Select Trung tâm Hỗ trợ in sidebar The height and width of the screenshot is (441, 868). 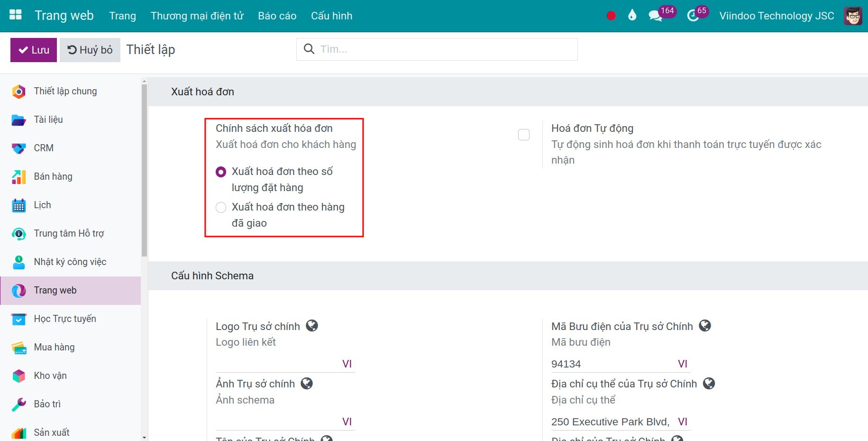tap(71, 233)
